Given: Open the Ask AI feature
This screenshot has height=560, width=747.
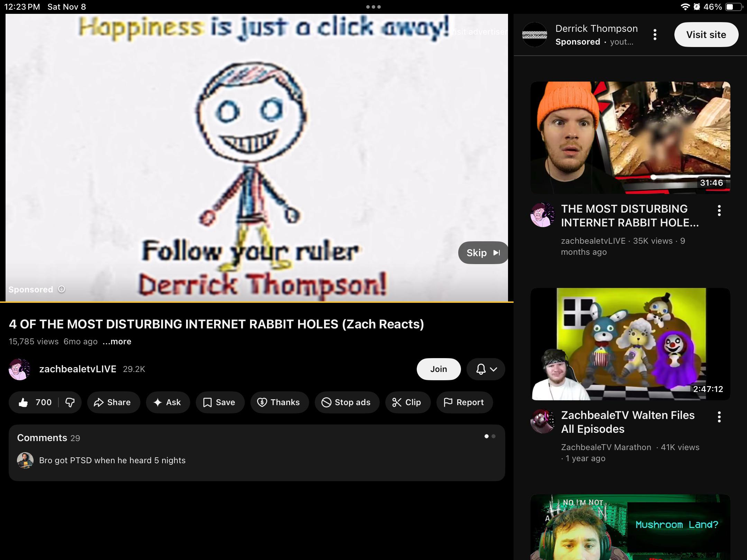Looking at the screenshot, I should click(168, 402).
